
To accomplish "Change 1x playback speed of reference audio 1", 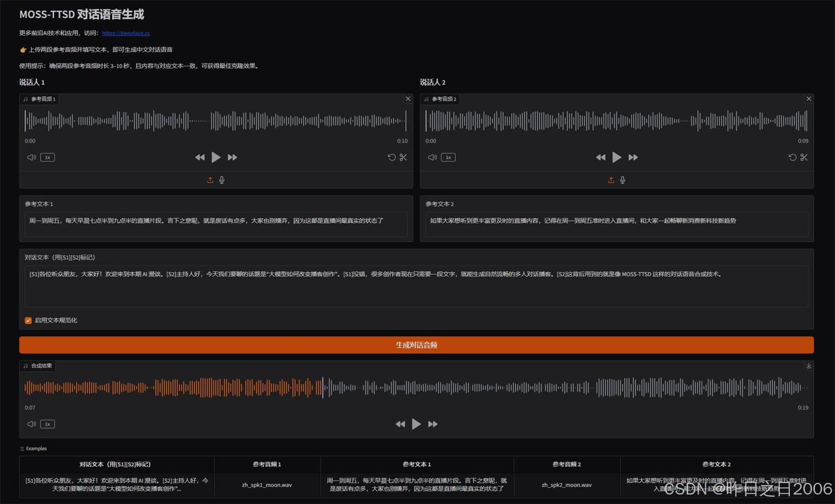I will pos(48,157).
